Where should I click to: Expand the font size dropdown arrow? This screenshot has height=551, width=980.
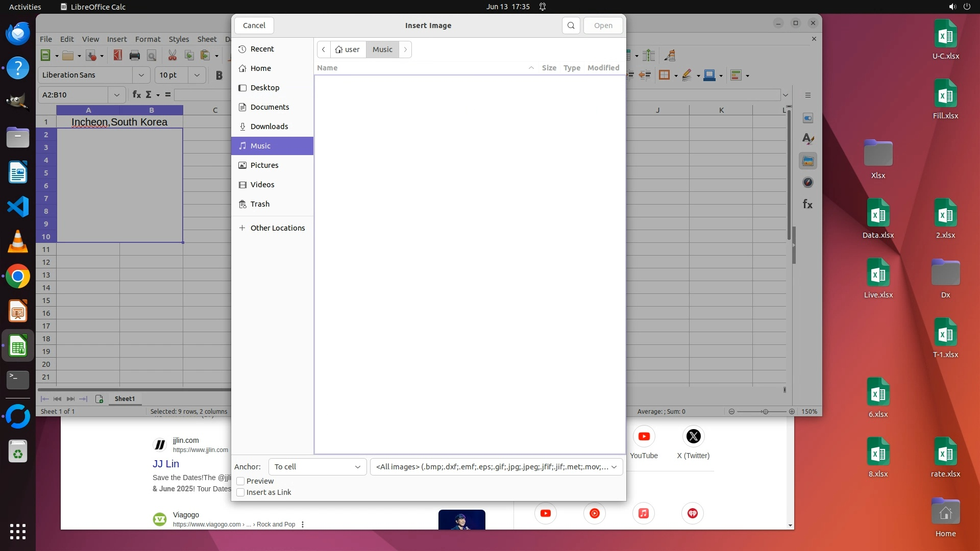pyautogui.click(x=197, y=75)
